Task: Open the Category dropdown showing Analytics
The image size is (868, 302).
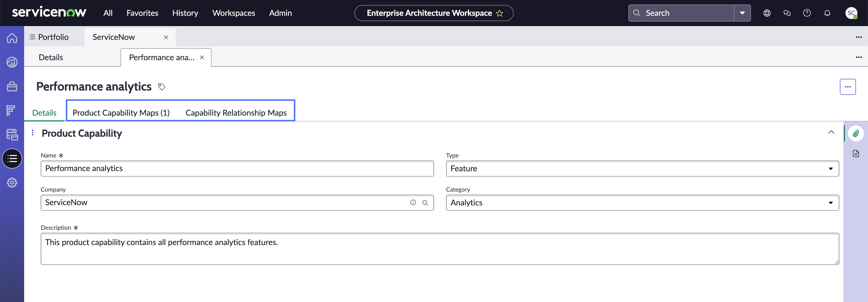Action: [x=642, y=203]
